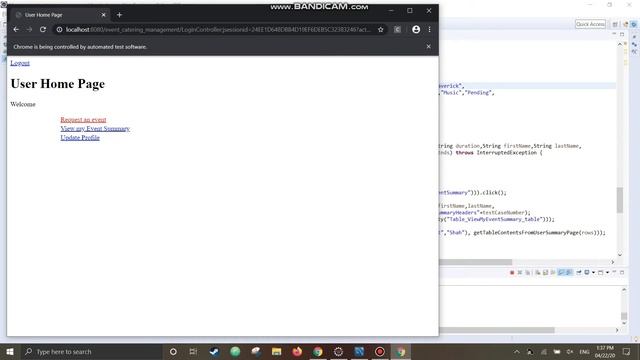
Task: Click the console horizontal scrollbar thumb
Action: point(497,330)
